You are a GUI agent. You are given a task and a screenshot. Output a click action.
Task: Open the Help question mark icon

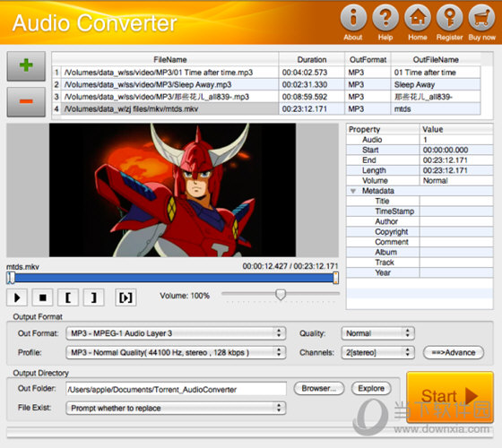coord(385,17)
